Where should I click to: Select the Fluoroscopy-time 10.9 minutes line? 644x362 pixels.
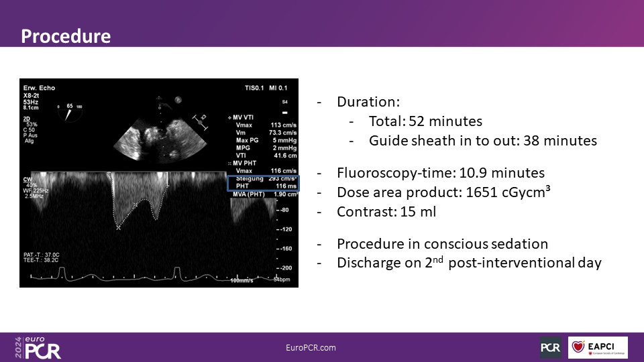coord(439,172)
